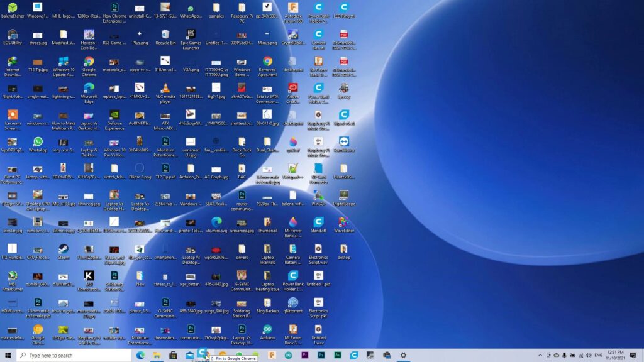The width and height of the screenshot is (644, 362).
Task: Select the Ellipse 2.png file
Action: (x=140, y=172)
